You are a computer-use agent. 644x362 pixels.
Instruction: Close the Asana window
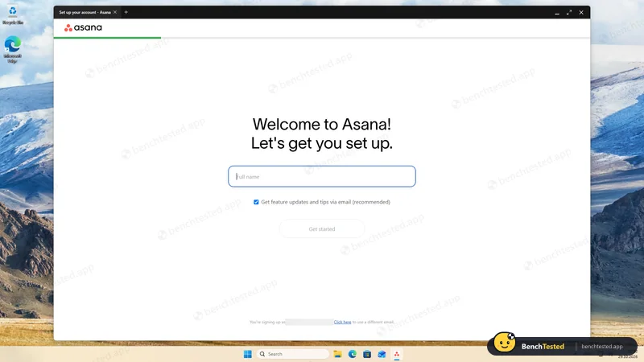(x=581, y=13)
